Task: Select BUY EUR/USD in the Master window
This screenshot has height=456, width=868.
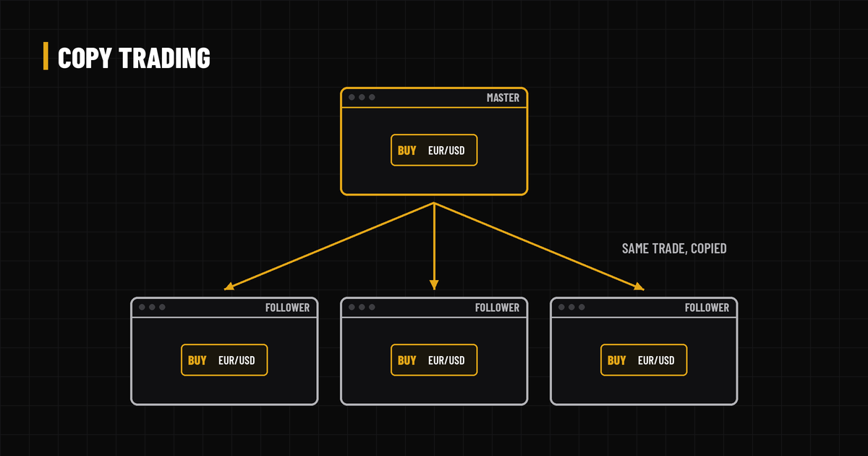Action: tap(434, 150)
